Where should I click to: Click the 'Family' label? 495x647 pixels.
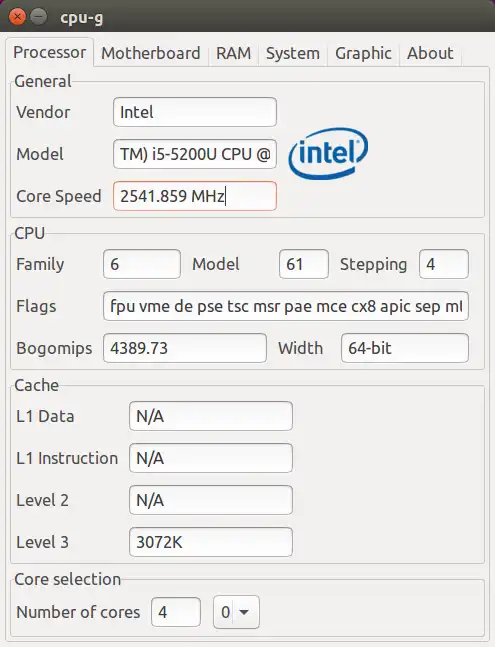tap(40, 264)
